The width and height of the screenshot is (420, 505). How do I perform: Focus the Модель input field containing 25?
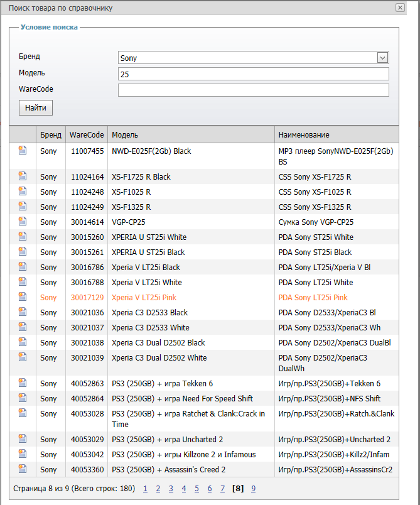click(253, 74)
